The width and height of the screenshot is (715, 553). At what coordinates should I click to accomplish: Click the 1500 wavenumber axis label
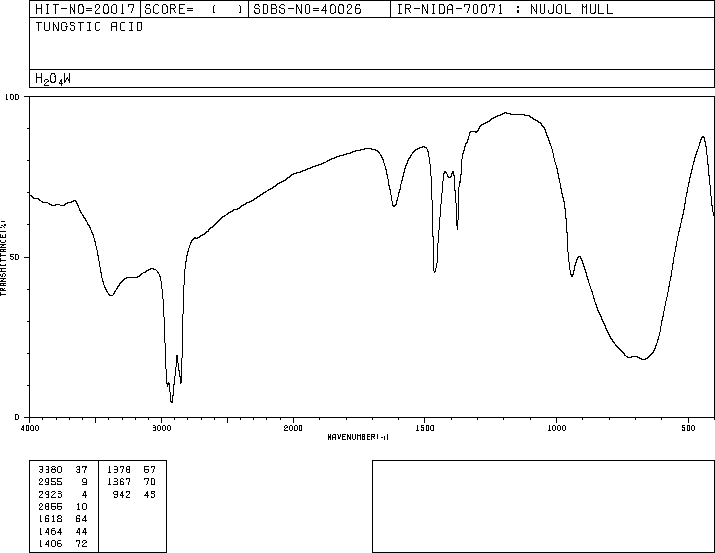[425, 428]
